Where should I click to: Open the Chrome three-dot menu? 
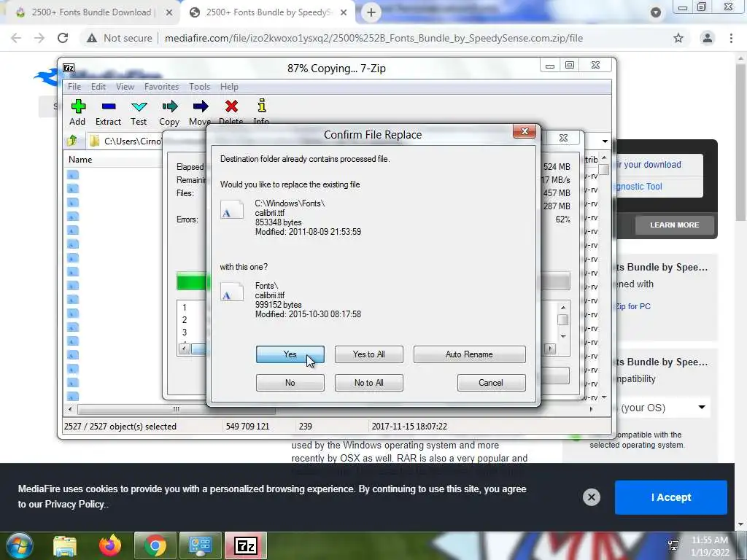click(x=731, y=38)
